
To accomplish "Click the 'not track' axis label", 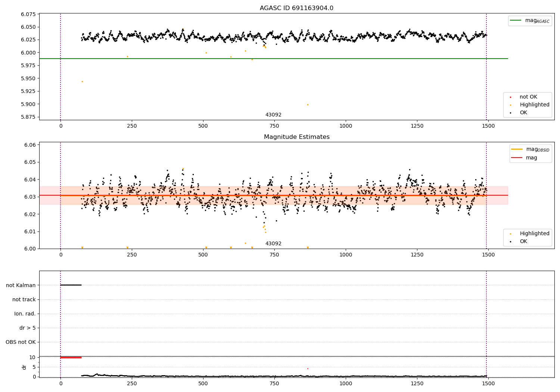I will [24, 299].
